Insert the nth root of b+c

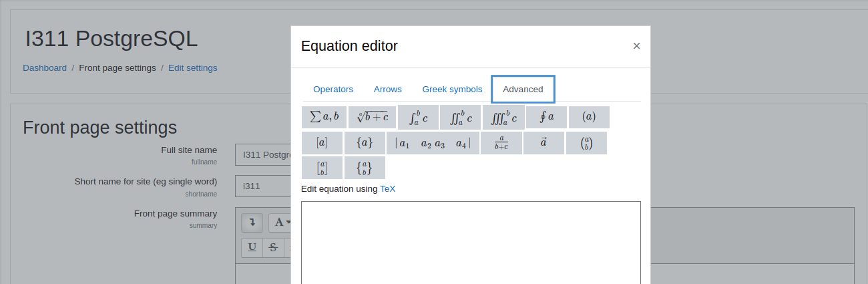pyautogui.click(x=373, y=117)
